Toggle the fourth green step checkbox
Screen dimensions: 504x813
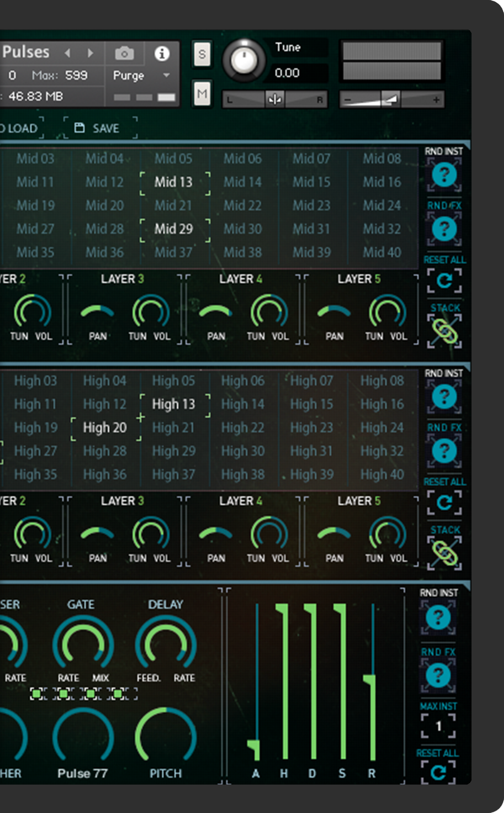pyautogui.click(x=118, y=693)
